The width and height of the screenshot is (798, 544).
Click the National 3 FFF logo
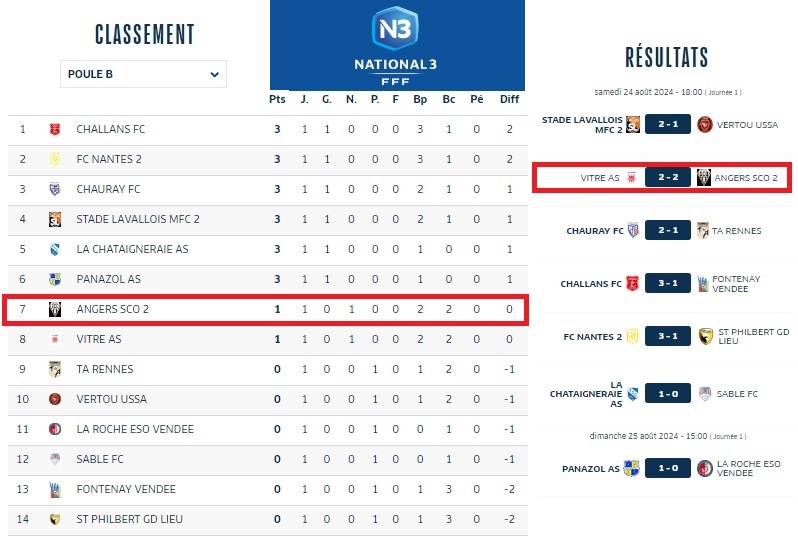396,45
